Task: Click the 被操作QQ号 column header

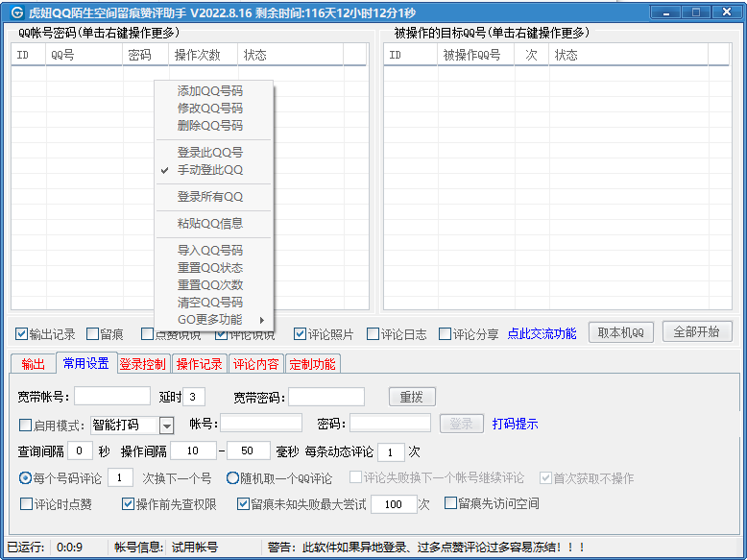Action: click(x=475, y=55)
